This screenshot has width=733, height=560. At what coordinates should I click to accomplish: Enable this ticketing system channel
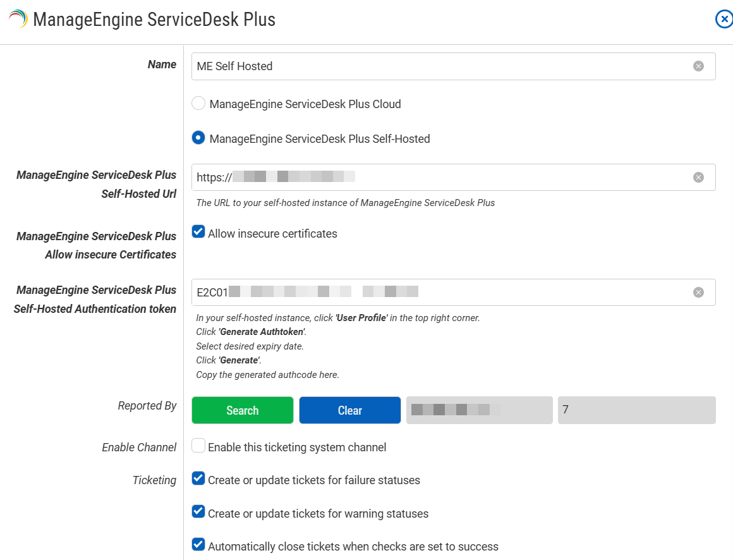198,446
